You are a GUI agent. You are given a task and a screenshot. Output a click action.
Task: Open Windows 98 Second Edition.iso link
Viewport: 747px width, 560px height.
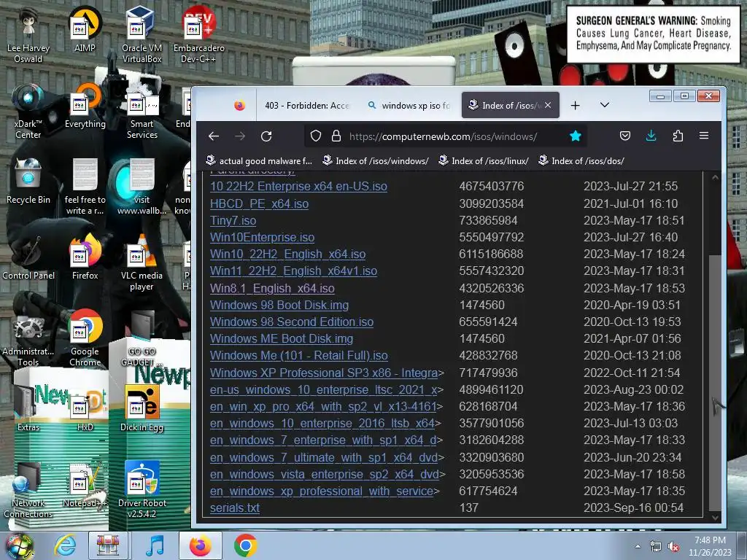292,322
